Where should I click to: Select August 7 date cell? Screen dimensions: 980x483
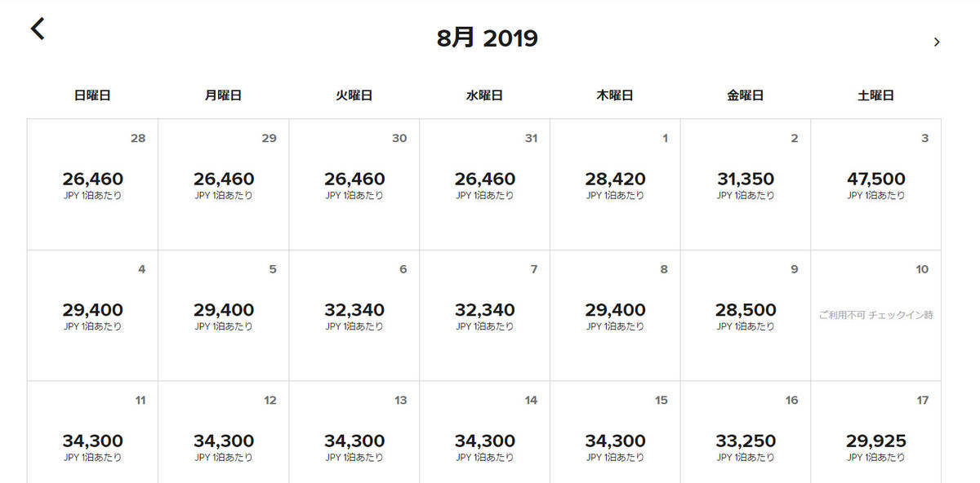484,316
